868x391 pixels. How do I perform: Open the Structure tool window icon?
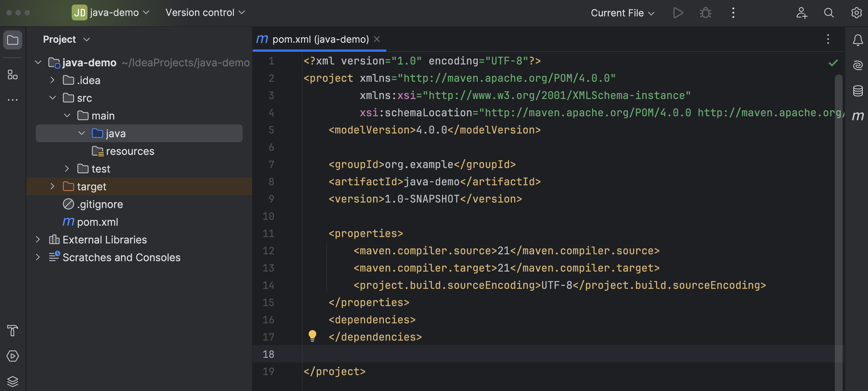click(12, 74)
